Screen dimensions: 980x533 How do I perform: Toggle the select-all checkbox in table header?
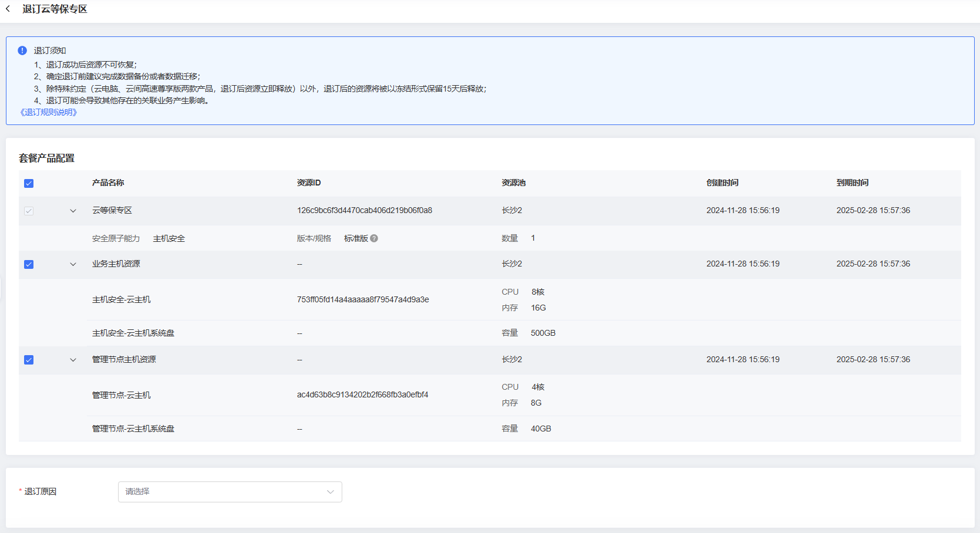(x=29, y=183)
